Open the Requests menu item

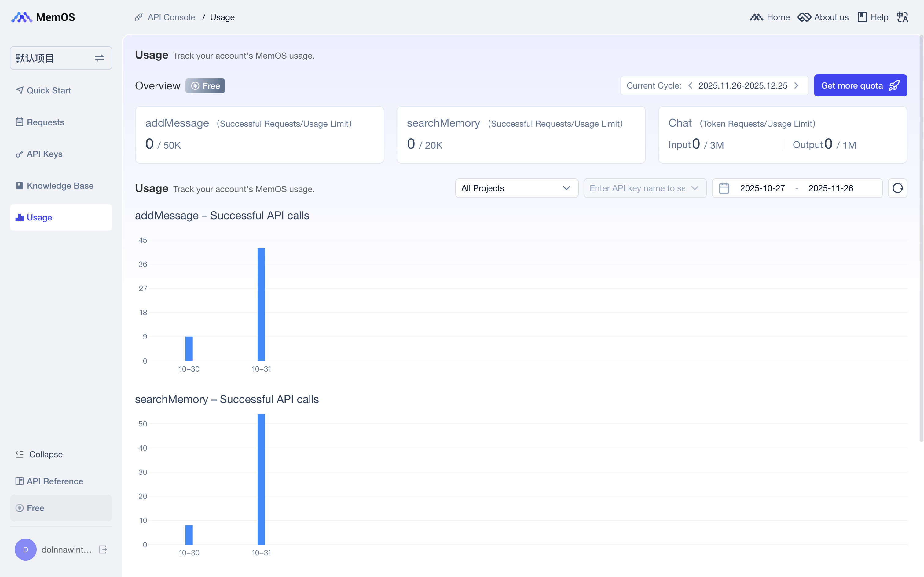pos(45,122)
